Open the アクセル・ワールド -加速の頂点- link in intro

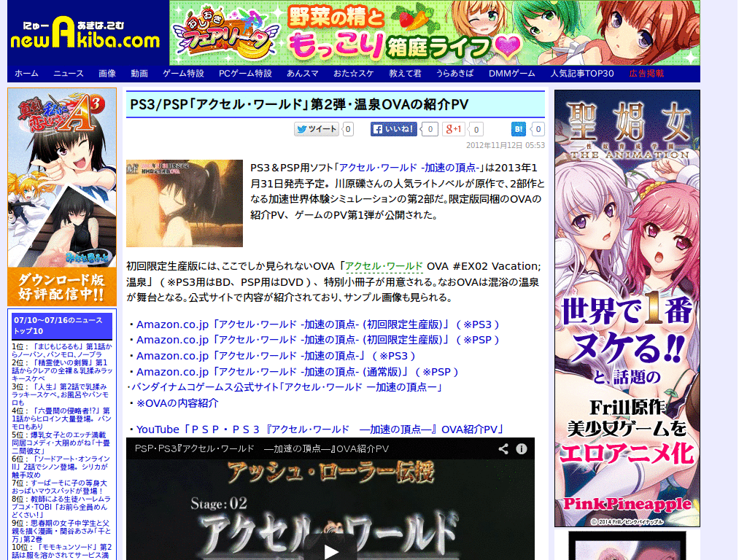(x=409, y=168)
